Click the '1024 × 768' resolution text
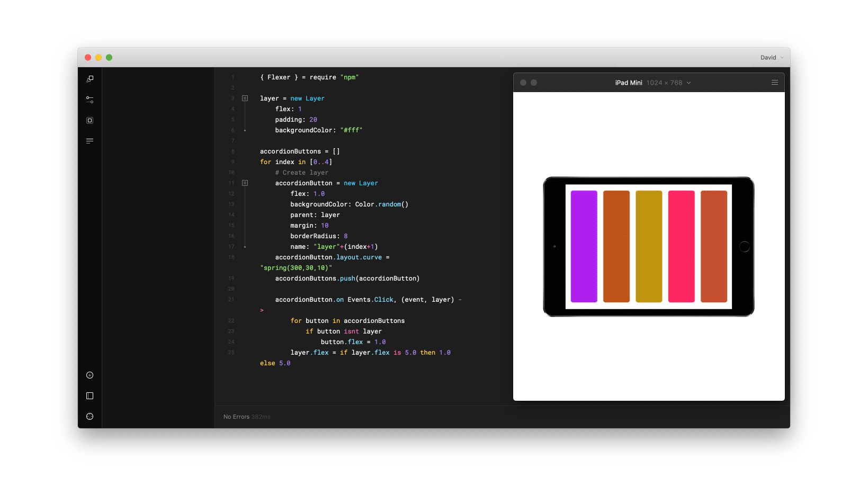The height and width of the screenshot is (495, 868). pos(664,83)
